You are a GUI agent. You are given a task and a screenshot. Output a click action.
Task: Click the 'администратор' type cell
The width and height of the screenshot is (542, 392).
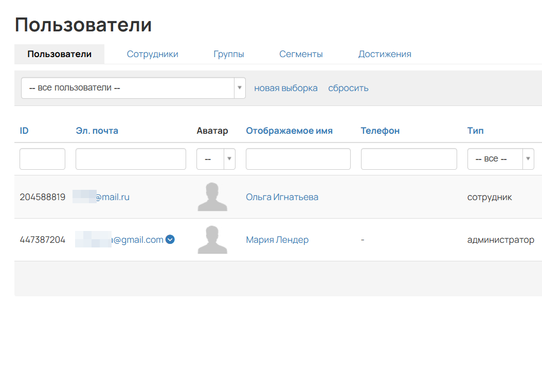tap(501, 240)
